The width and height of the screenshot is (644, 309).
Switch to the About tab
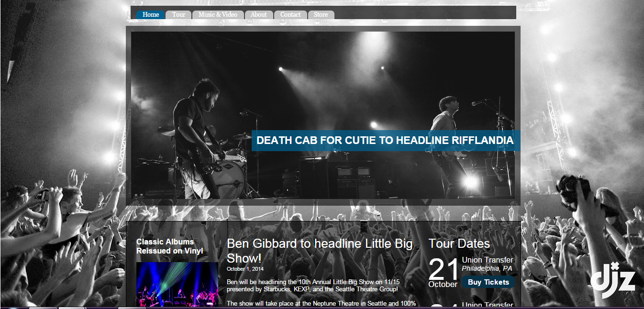pyautogui.click(x=259, y=15)
